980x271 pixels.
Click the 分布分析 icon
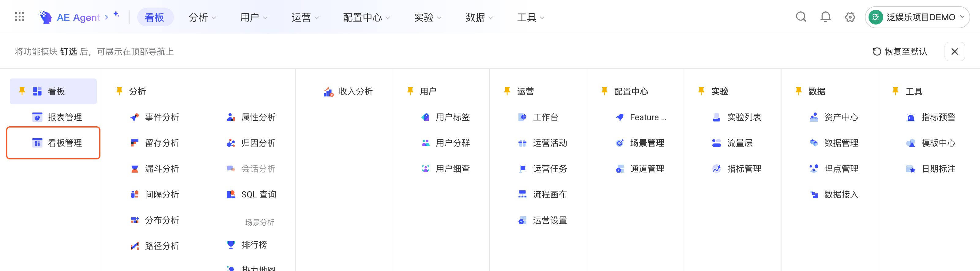(x=134, y=220)
